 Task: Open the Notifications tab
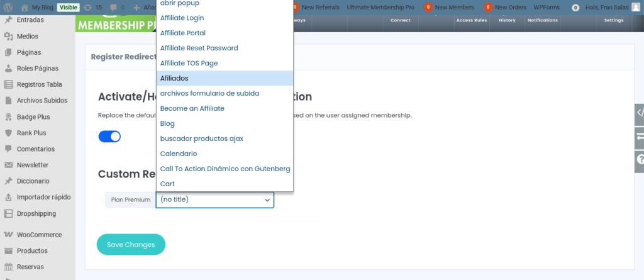point(543,21)
